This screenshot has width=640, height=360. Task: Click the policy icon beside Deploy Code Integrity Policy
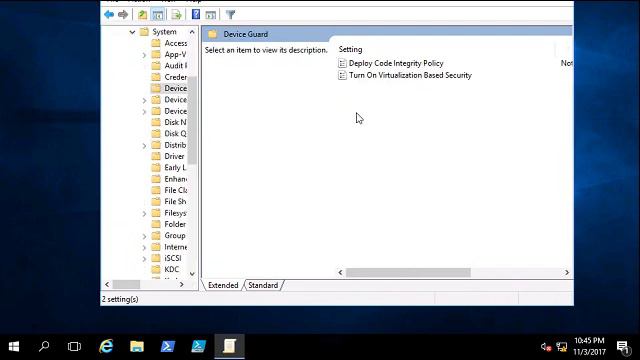(342, 63)
